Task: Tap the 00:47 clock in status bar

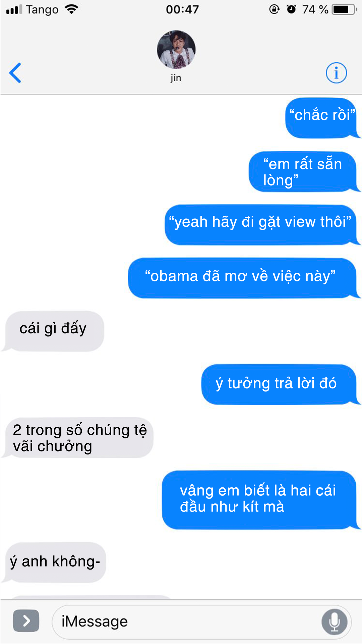Action: coord(182,9)
